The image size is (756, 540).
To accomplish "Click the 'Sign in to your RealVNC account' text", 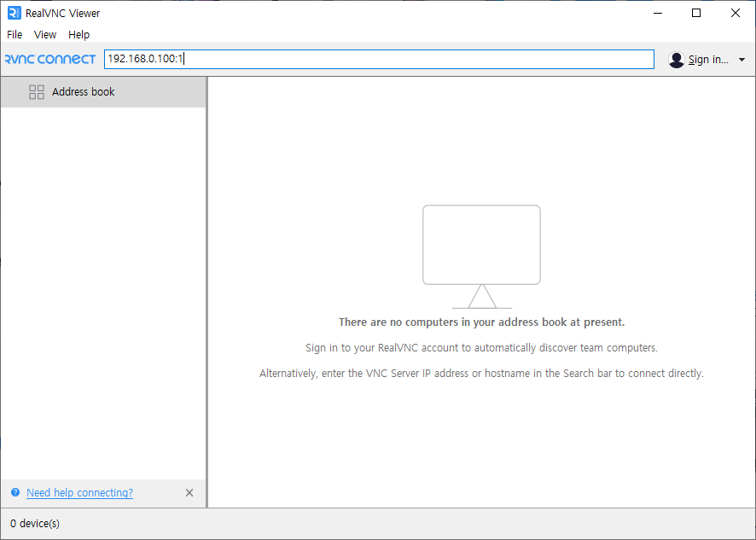I will click(x=481, y=347).
